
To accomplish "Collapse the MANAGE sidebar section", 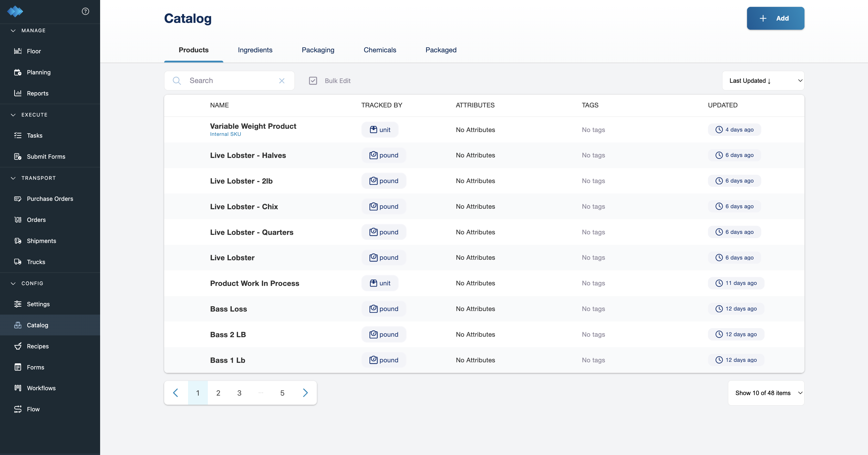I will click(13, 31).
